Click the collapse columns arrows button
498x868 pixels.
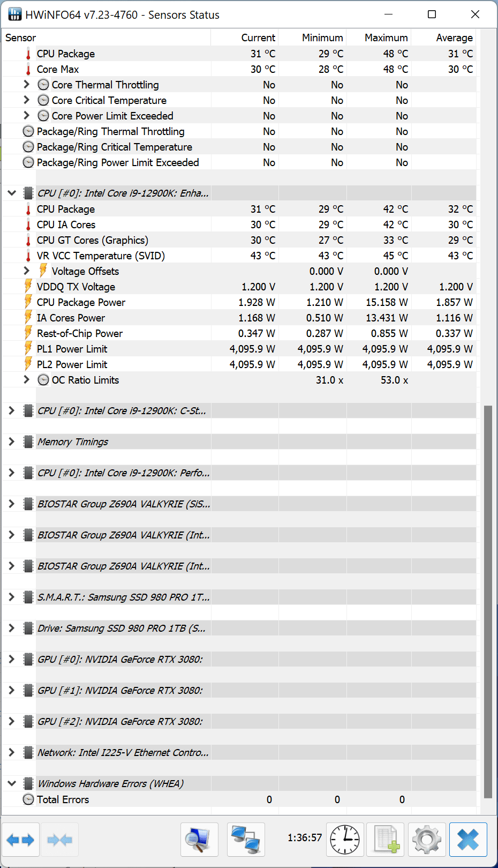point(59,840)
